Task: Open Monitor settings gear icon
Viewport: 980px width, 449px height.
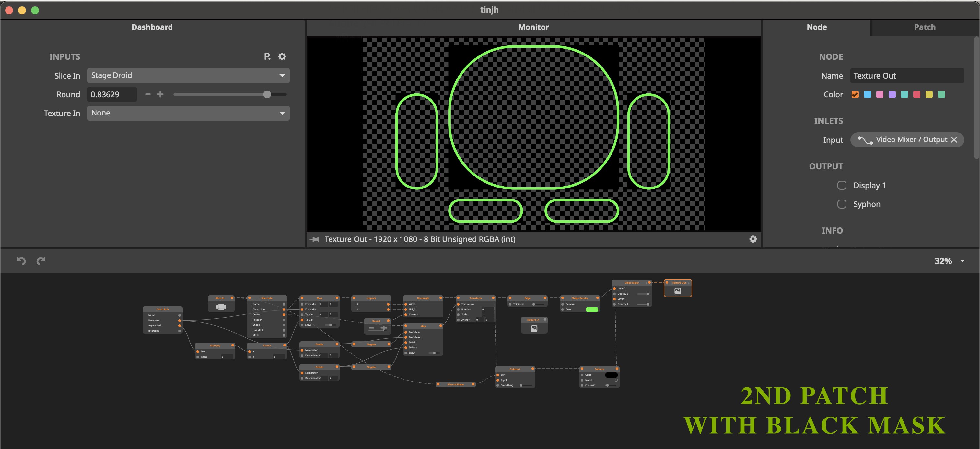Action: 753,239
